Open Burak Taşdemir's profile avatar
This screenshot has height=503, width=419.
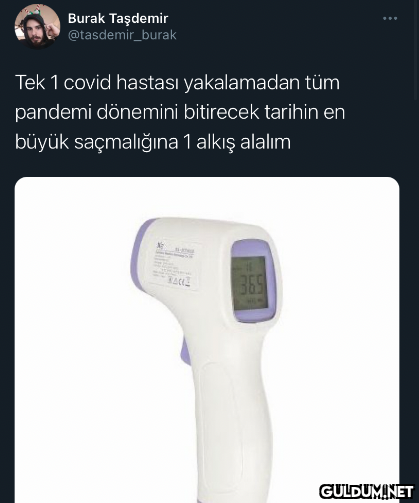click(x=37, y=26)
